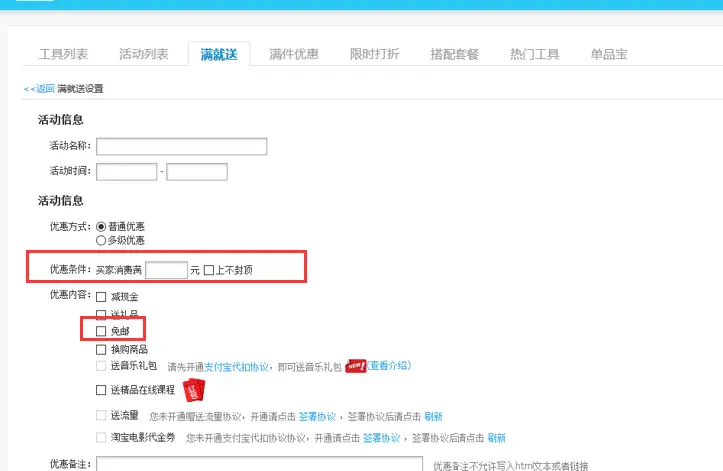Select the 满就送 tab
This screenshot has height=471, width=723.
point(219,54)
